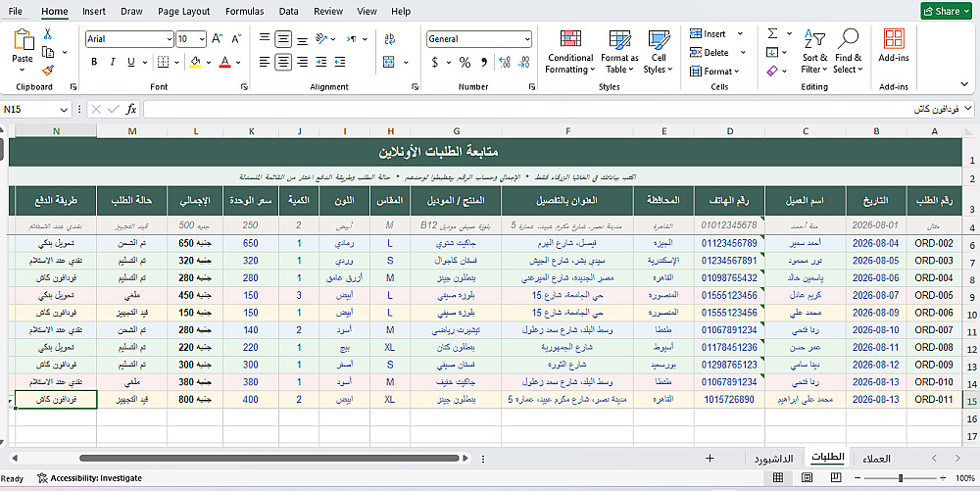Click the AutoSum sigma icon
Viewport: 980px width, 491px height.
773,33
